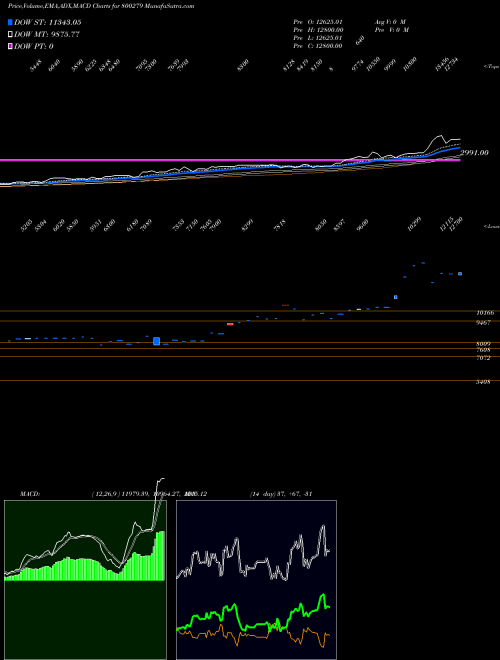
Task: Click the light red candle near 9467 line
Action: point(230,324)
